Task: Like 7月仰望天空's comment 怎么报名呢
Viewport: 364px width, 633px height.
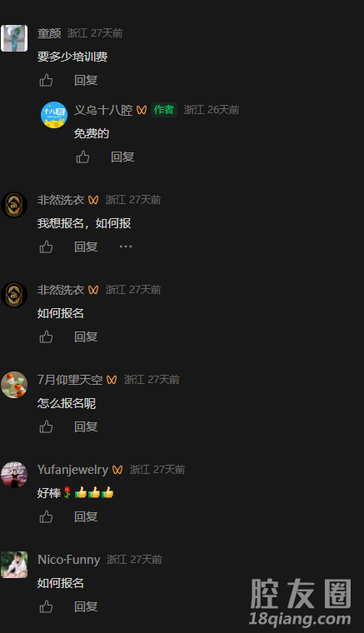Action: click(x=46, y=426)
